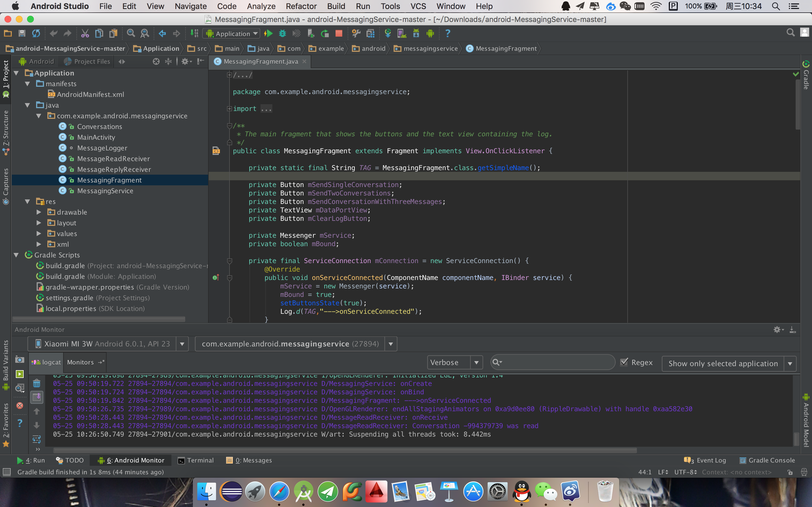The height and width of the screenshot is (507, 812).
Task: Click the Terminate Application red icon
Action: point(20,405)
